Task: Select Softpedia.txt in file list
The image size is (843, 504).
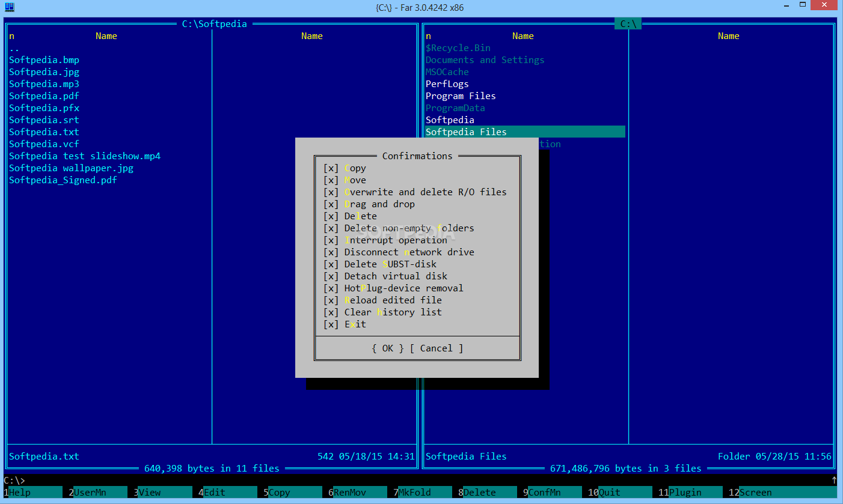Action: pyautogui.click(x=44, y=132)
